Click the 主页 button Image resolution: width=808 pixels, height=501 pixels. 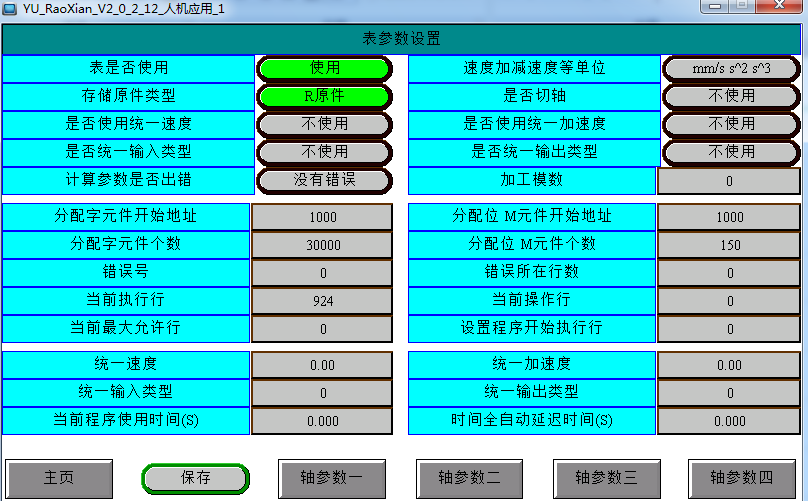[59, 477]
